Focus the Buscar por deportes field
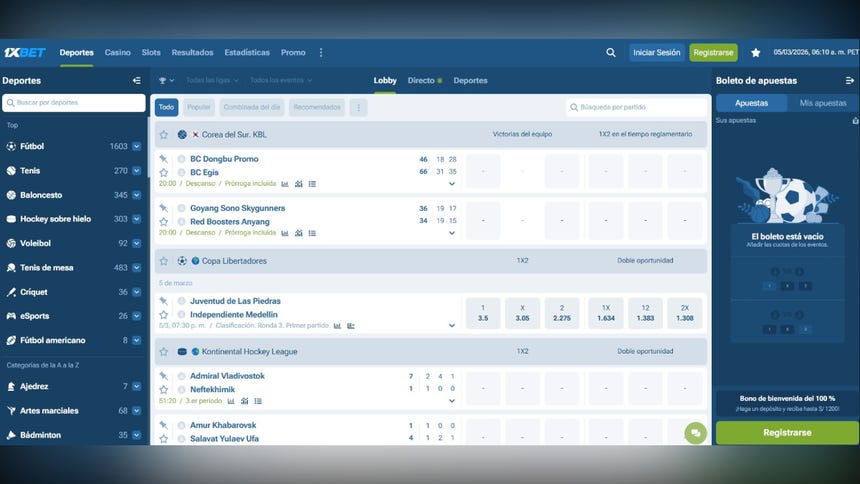The width and height of the screenshot is (860, 484). tap(73, 103)
